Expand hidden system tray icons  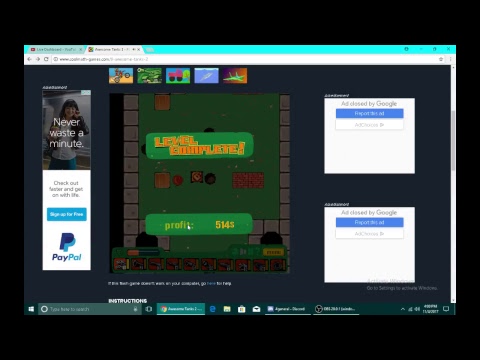click(403, 309)
